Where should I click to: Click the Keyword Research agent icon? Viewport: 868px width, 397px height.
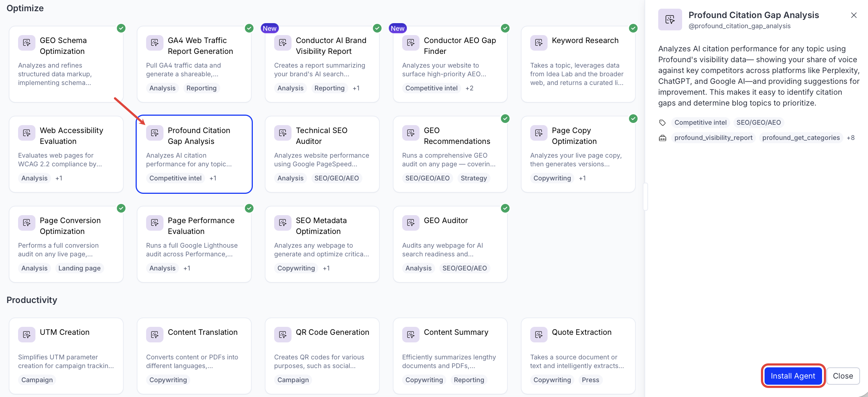pyautogui.click(x=539, y=43)
